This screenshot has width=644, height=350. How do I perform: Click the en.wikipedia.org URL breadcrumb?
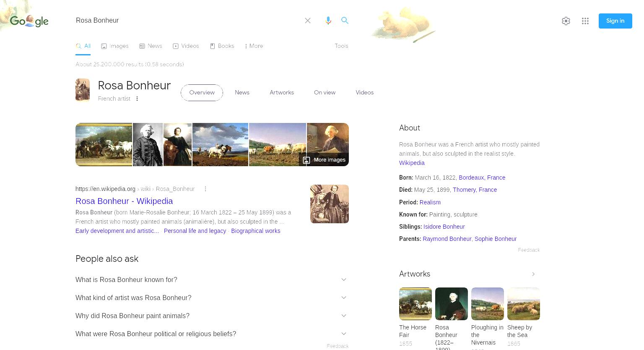tap(135, 189)
